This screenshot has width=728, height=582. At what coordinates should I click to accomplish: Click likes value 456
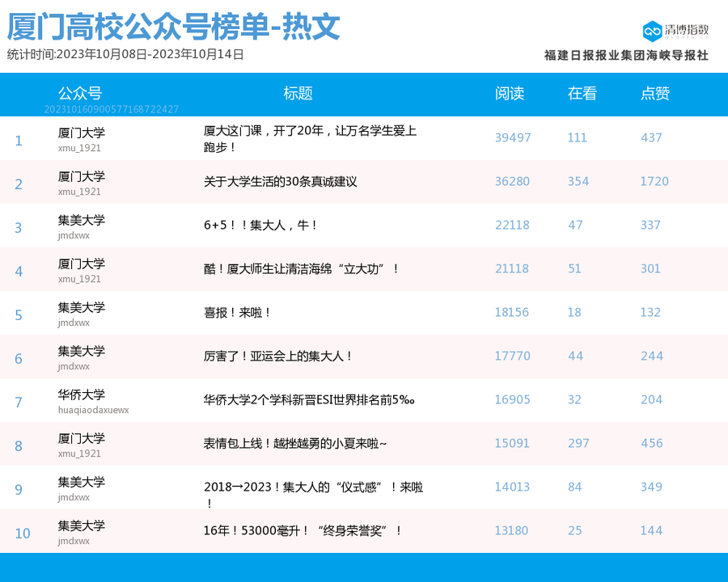pos(651,443)
